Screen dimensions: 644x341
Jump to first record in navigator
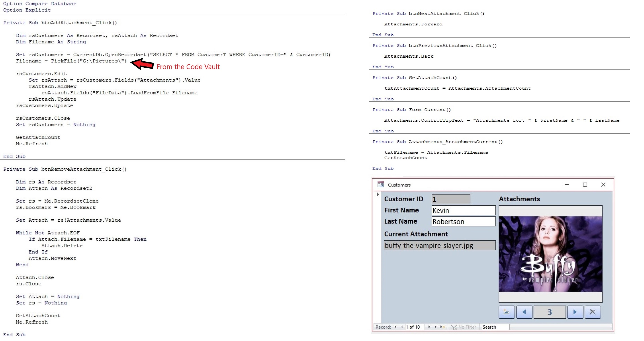click(395, 327)
